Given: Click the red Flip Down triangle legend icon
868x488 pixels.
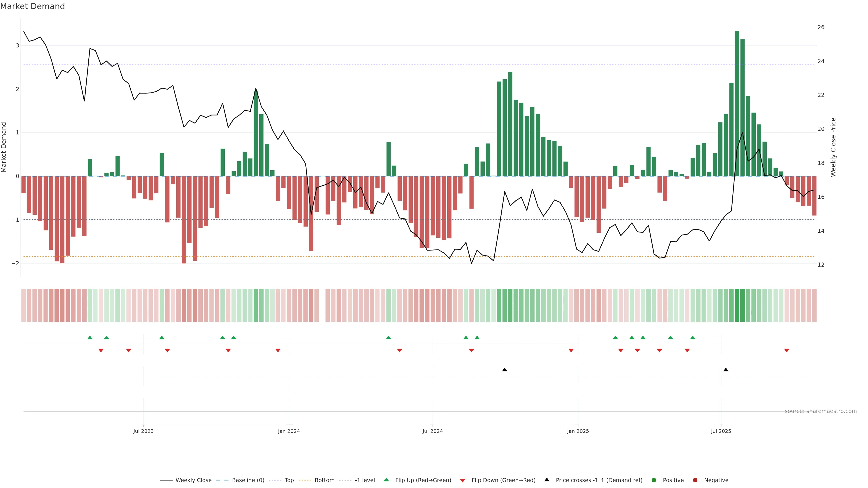Looking at the screenshot, I should pos(463,480).
